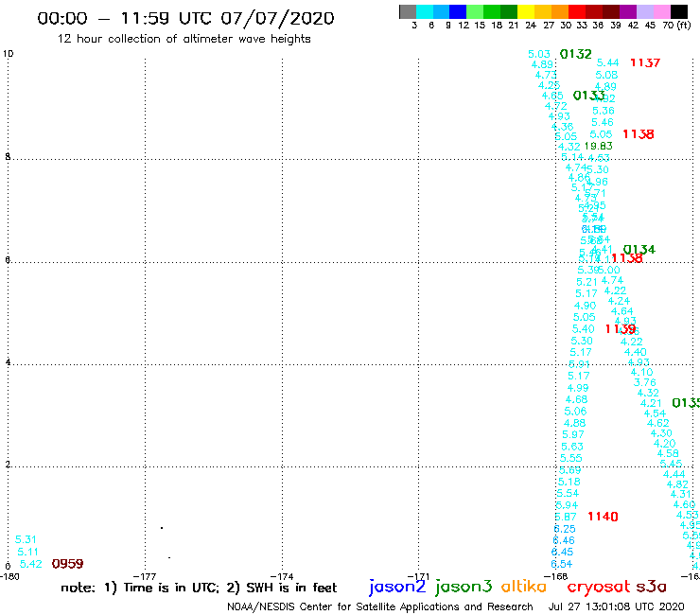This screenshot has width=700, height=615.
Task: Click the 5.11 wave height reading
Action: click(x=27, y=552)
